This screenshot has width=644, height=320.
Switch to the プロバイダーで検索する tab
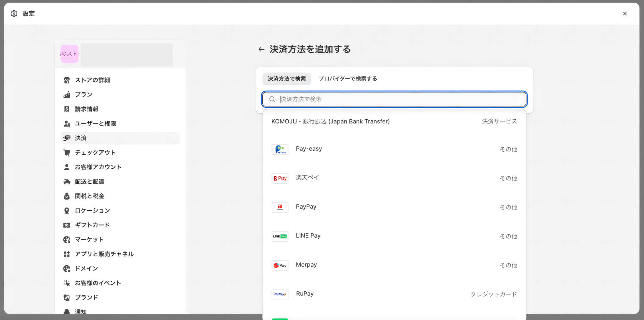(348, 79)
